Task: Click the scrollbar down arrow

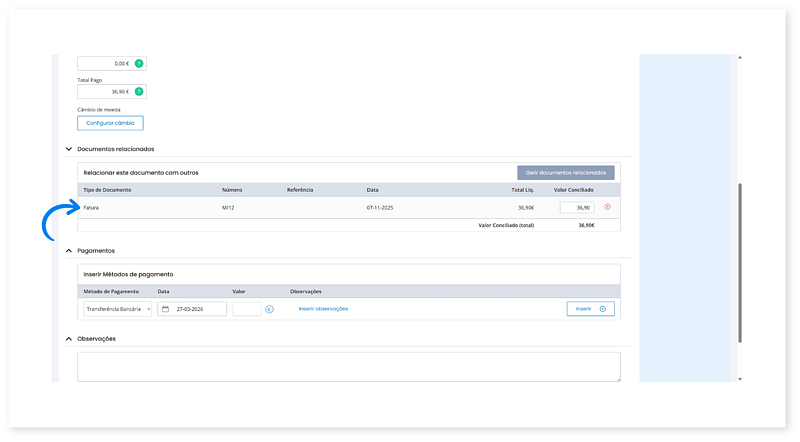Action: coord(740,379)
